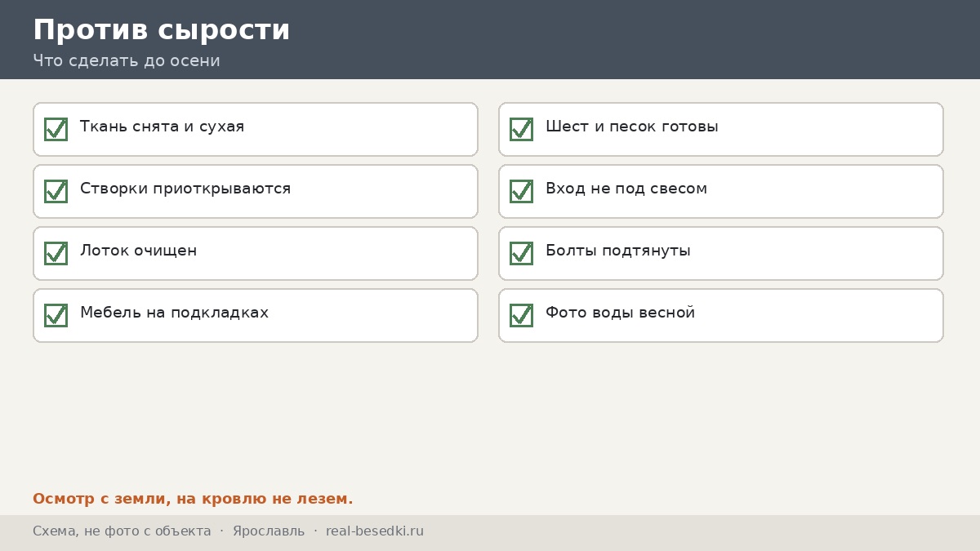Open the real-besedki.ru link in footer

click(375, 531)
